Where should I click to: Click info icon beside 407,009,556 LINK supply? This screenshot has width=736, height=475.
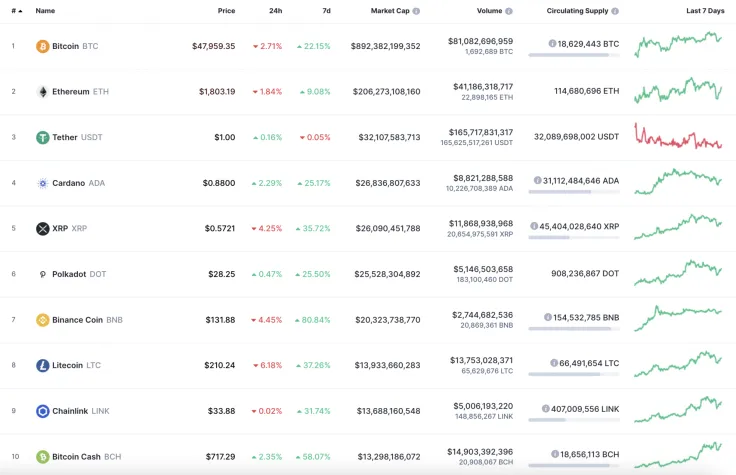[x=545, y=408]
